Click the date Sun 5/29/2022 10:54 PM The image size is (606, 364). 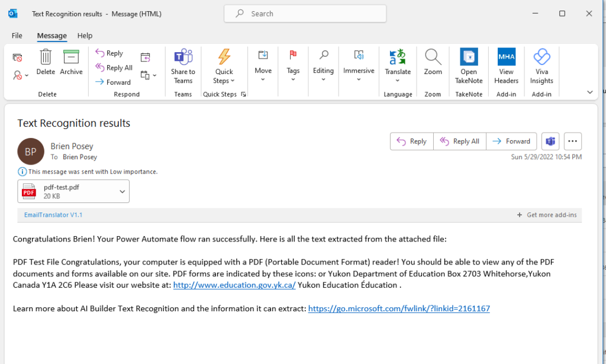pos(546,157)
